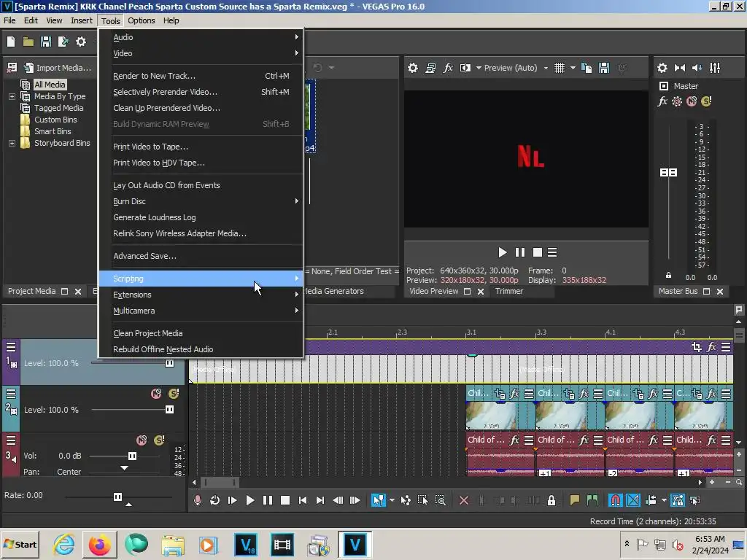Click the Open project folder icon
This screenshot has height=560, width=747.
28,42
